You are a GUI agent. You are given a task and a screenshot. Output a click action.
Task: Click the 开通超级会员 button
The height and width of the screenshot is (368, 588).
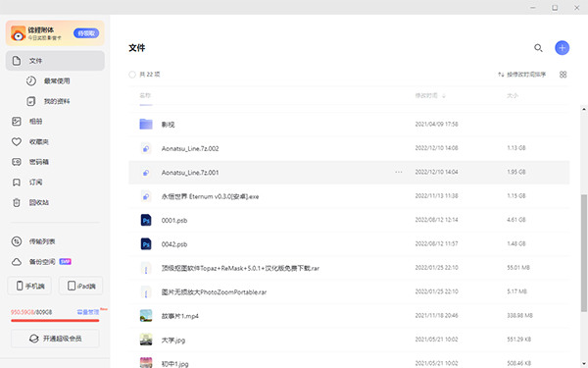tap(55, 339)
